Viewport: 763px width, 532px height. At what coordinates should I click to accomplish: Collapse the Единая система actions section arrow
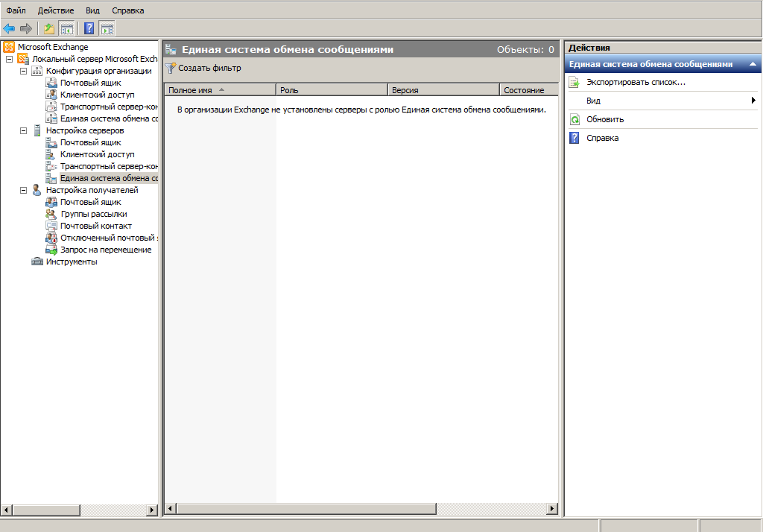coord(753,64)
